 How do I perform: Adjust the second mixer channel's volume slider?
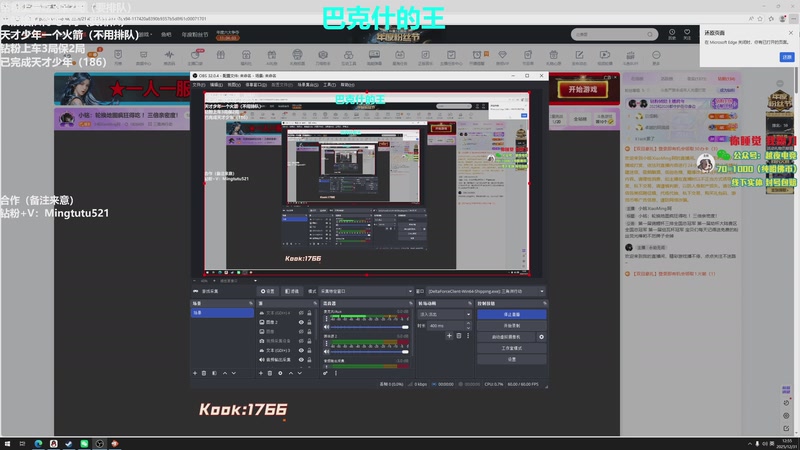370,352
